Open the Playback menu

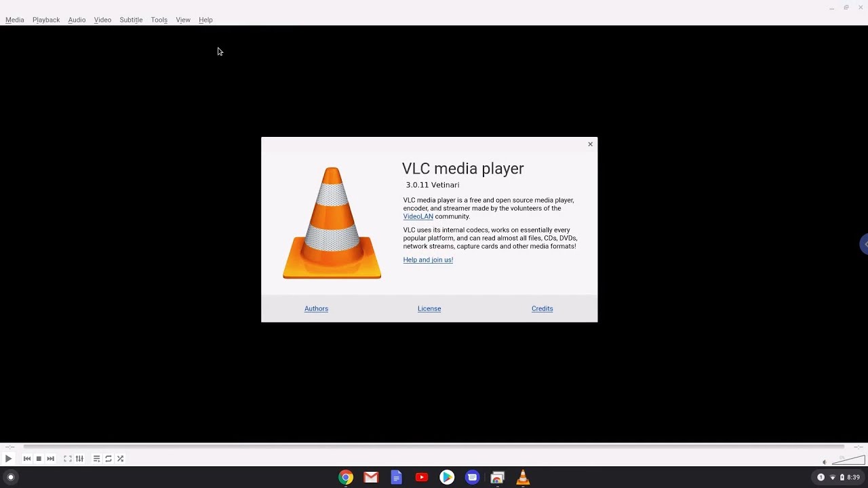pyautogui.click(x=46, y=20)
